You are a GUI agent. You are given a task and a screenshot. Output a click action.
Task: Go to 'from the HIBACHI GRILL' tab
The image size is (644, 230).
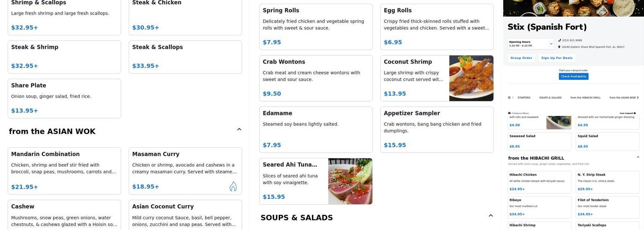pos(586,98)
